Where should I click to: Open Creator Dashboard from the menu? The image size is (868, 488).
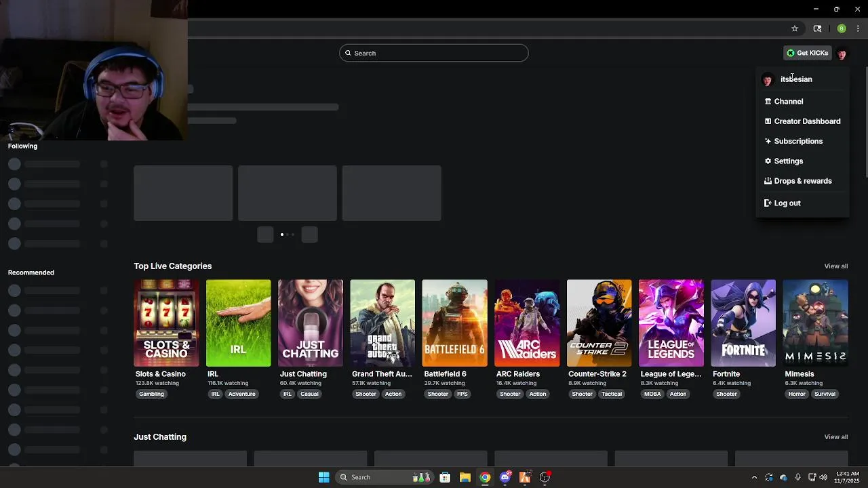802,121
